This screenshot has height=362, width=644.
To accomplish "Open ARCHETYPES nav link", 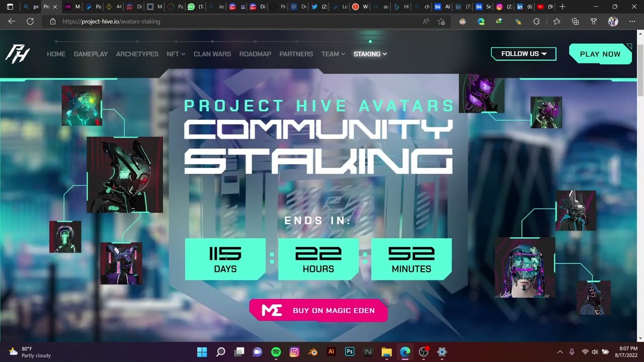I will [x=137, y=54].
